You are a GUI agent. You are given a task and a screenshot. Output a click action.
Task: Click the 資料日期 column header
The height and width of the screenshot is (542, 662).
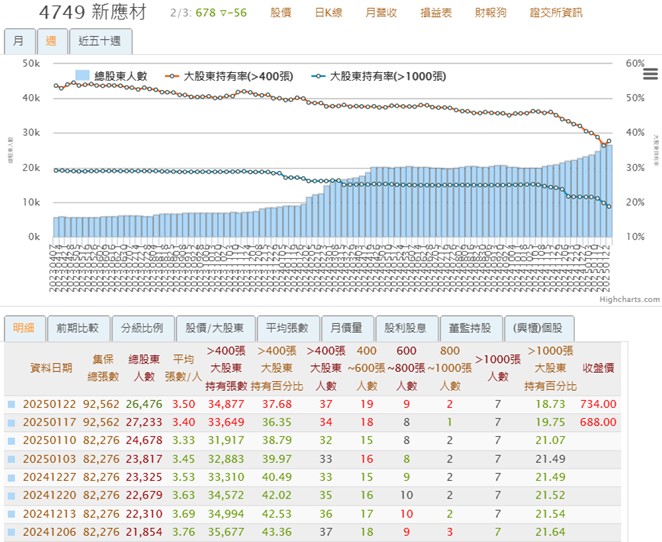pyautogui.click(x=51, y=368)
